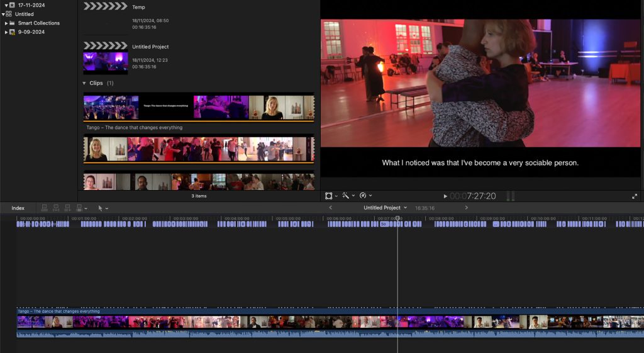Click the connect clip to primary storyline icon
The height and width of the screenshot is (353, 644).
(x=45, y=208)
